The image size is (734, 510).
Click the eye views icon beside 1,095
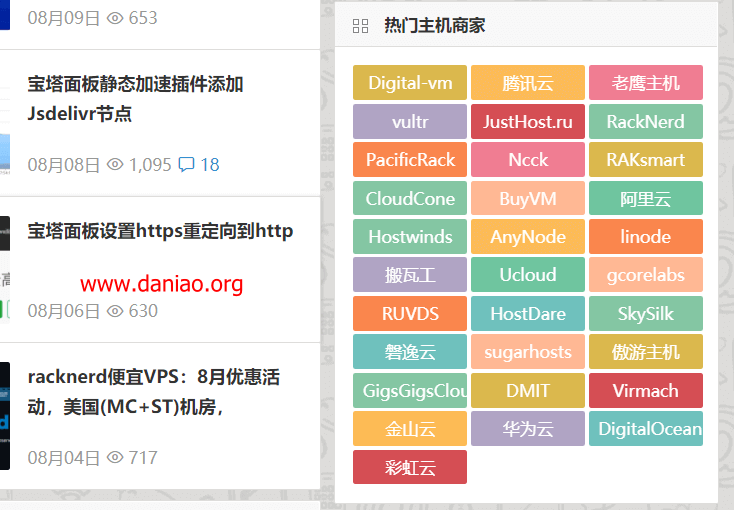coord(115,164)
